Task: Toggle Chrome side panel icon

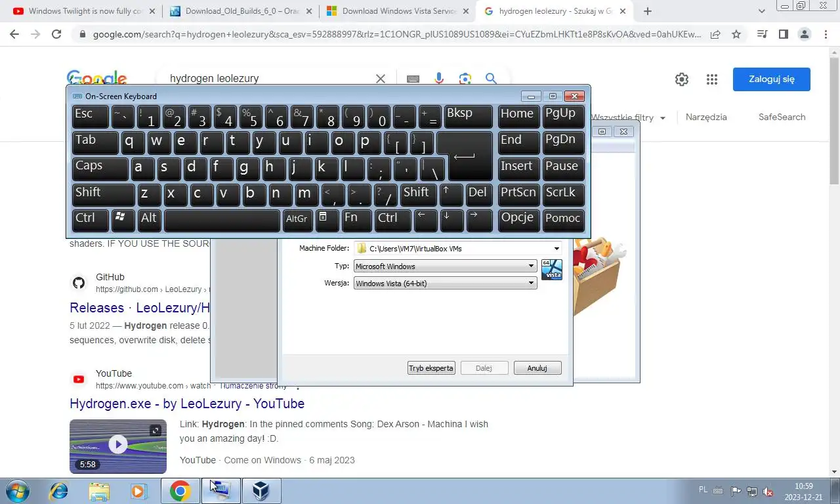Action: [783, 34]
